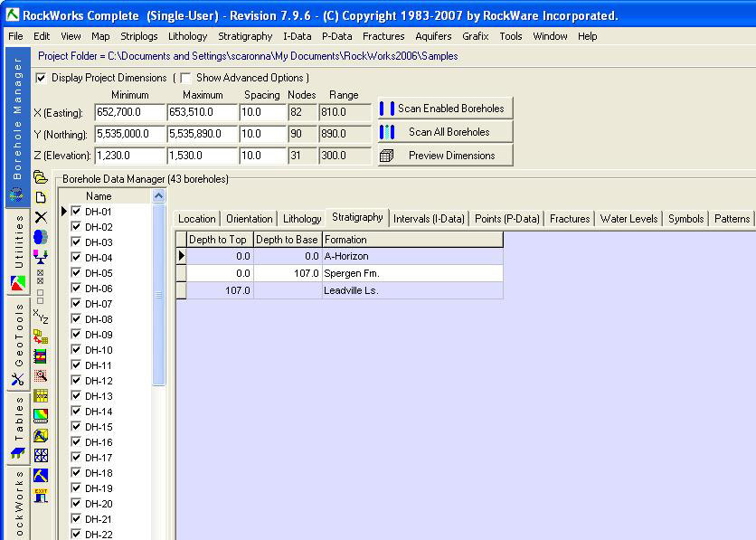Open the Tables side panel tab
Viewport: 756px width, 540px height.
(18, 428)
